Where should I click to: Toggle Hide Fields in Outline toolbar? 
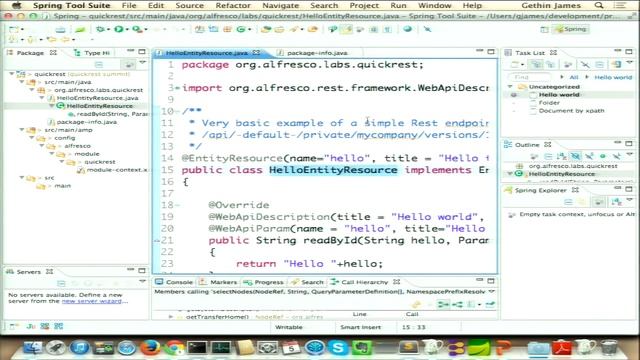[x=576, y=156]
